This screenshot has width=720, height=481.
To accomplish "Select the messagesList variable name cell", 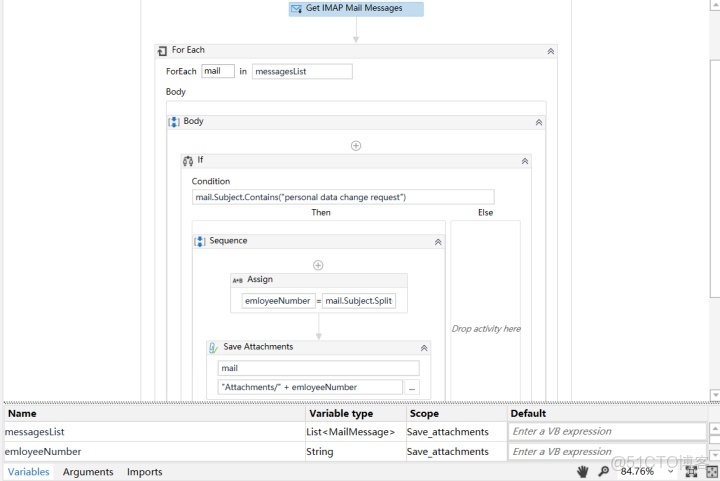I will [x=154, y=432].
